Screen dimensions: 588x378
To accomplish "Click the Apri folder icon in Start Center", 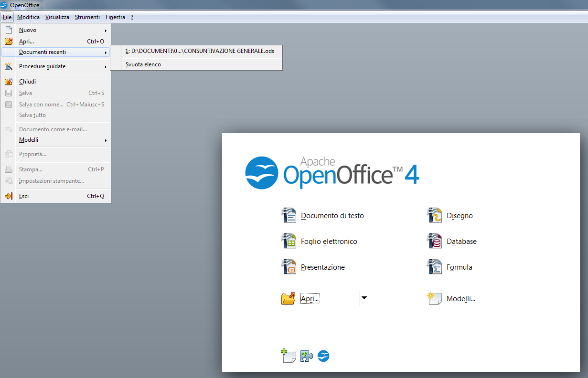I will (289, 299).
